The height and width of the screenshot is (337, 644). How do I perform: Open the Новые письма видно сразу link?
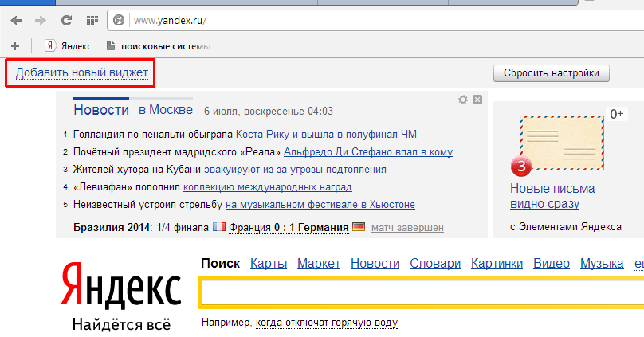[x=552, y=196]
